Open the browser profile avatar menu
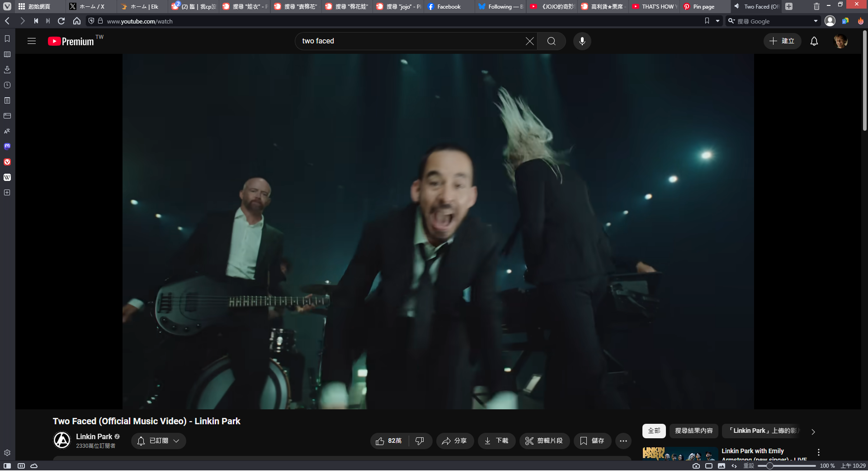868x474 pixels. 830,21
